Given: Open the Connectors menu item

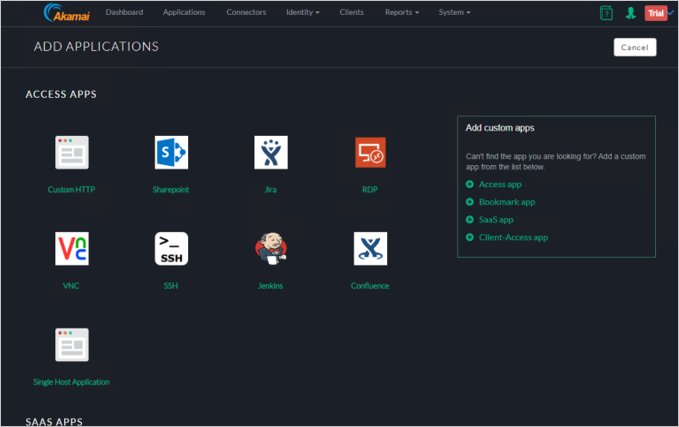Looking at the screenshot, I should pos(246,13).
